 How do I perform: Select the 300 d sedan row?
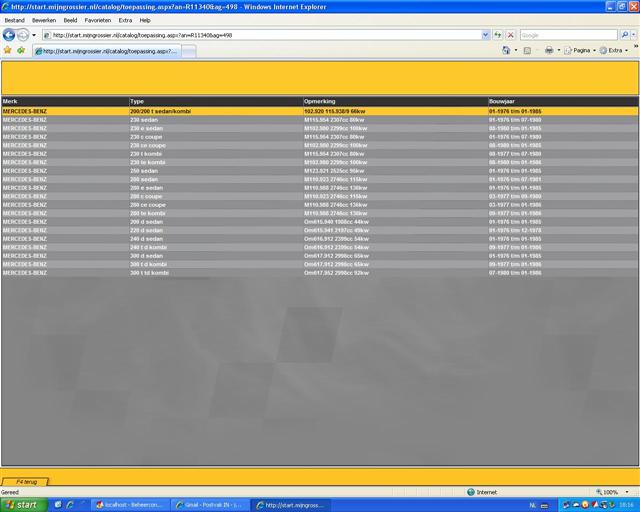pyautogui.click(x=320, y=256)
